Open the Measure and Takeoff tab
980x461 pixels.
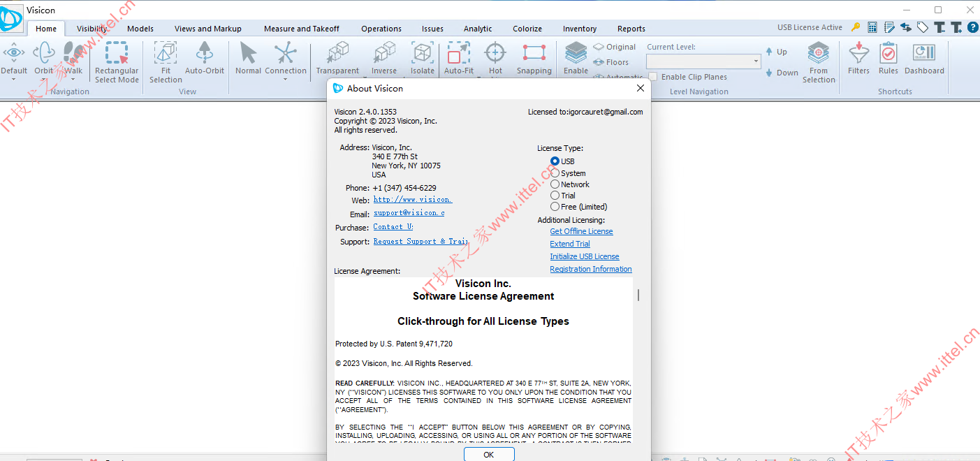coord(302,29)
